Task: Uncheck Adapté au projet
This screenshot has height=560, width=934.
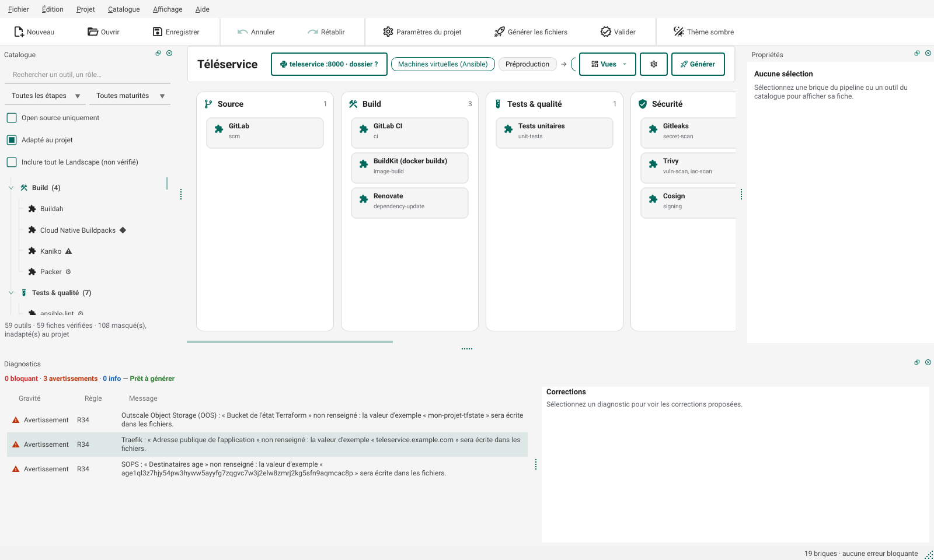Action: pos(12,140)
